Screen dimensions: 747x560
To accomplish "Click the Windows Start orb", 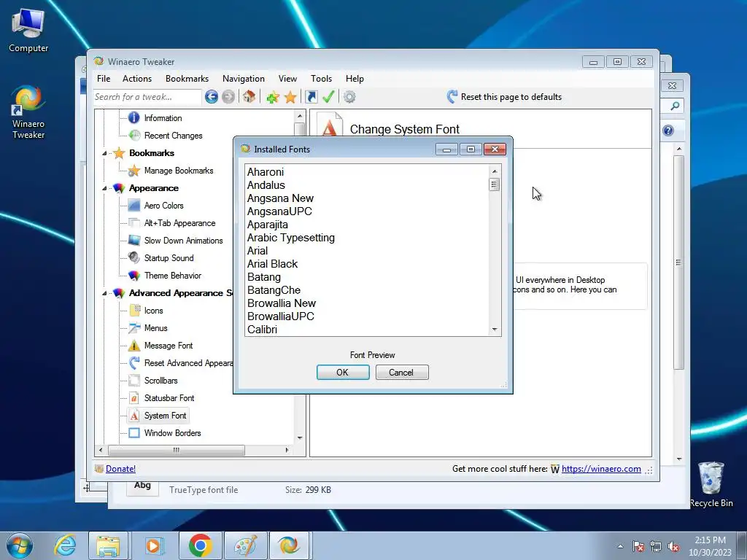I will (x=20, y=545).
